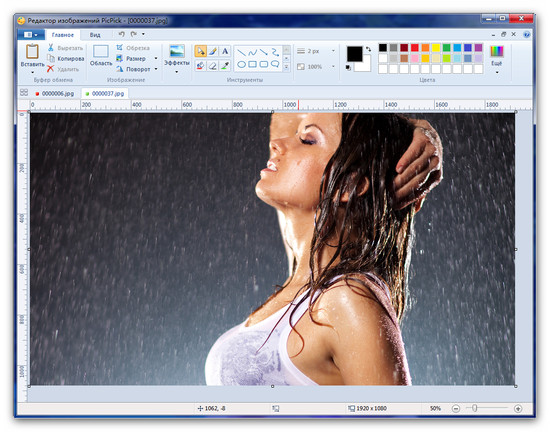Switch to the 0000006.jpg document tab
Image resolution: width=550 pixels, height=432 pixels.
point(54,94)
